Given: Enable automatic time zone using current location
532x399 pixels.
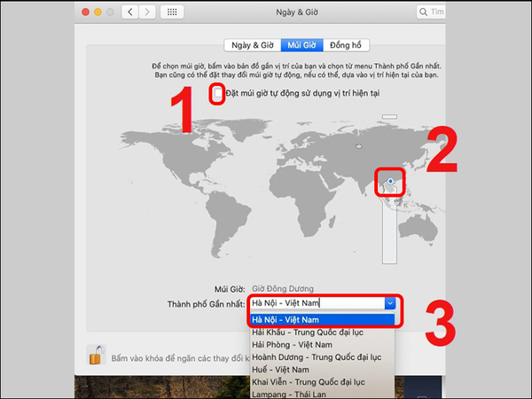Looking at the screenshot, I should coord(219,94).
